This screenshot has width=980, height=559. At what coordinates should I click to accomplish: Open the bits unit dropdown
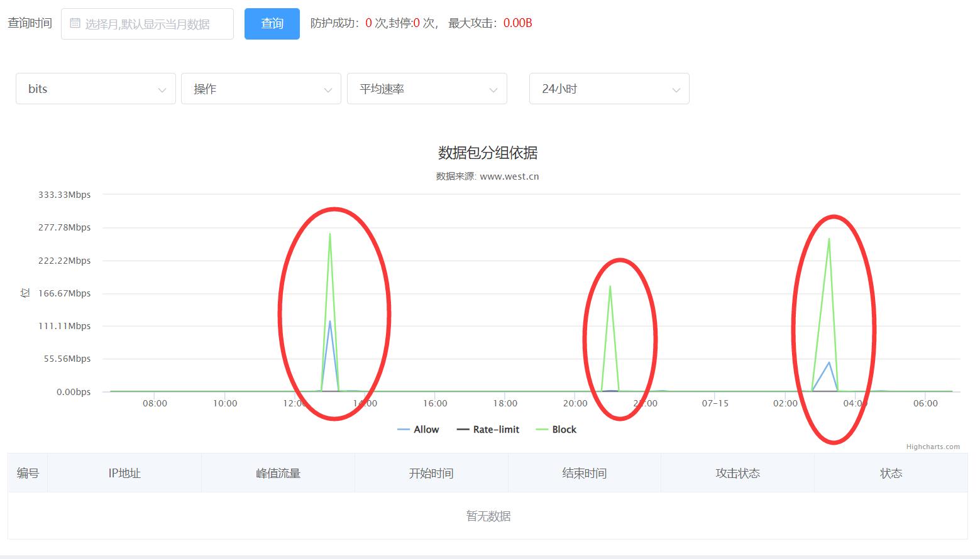96,89
